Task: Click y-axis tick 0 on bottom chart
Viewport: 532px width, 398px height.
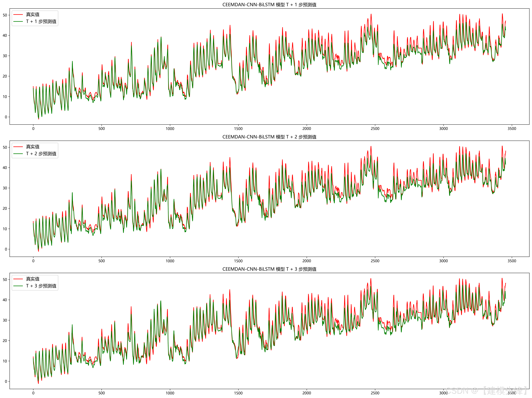Action: point(6,381)
